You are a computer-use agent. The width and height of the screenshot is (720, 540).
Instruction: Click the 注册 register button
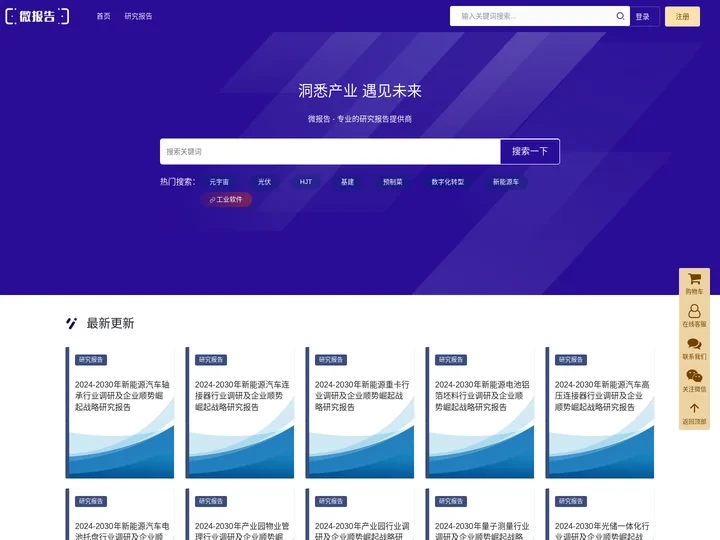pyautogui.click(x=682, y=17)
